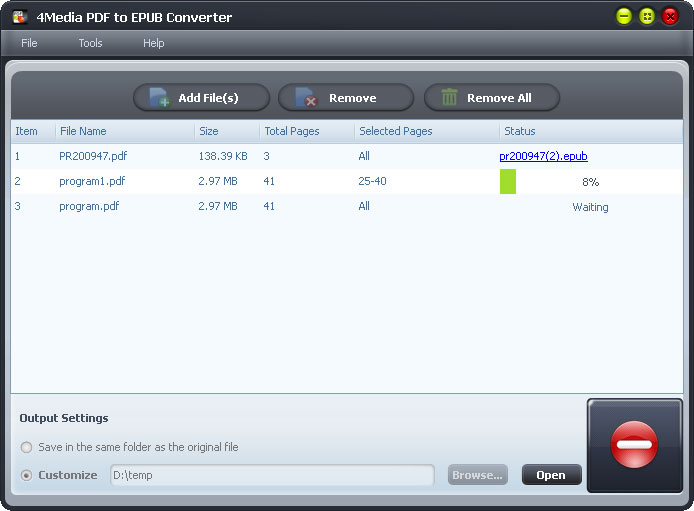Select the program.pdf file row
This screenshot has height=511, width=694.
point(347,206)
